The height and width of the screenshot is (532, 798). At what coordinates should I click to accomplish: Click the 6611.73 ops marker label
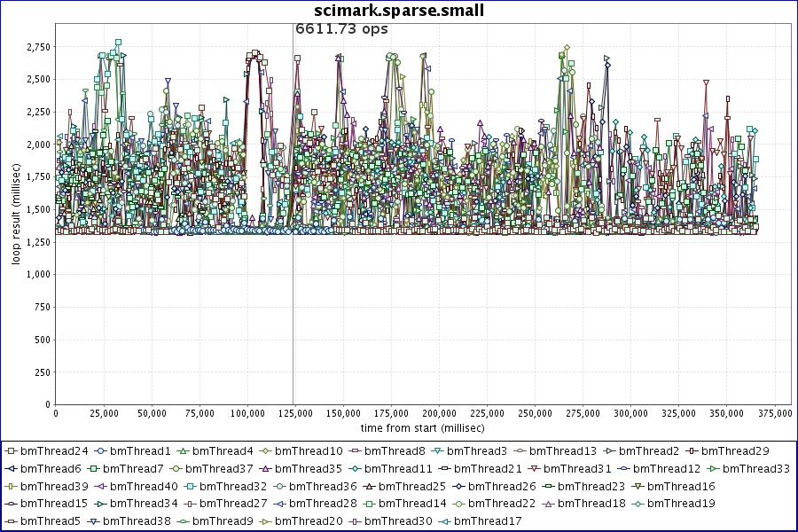click(x=341, y=28)
